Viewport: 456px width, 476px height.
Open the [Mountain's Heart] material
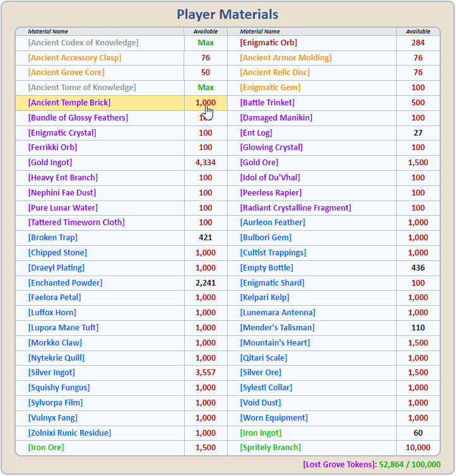pyautogui.click(x=275, y=344)
